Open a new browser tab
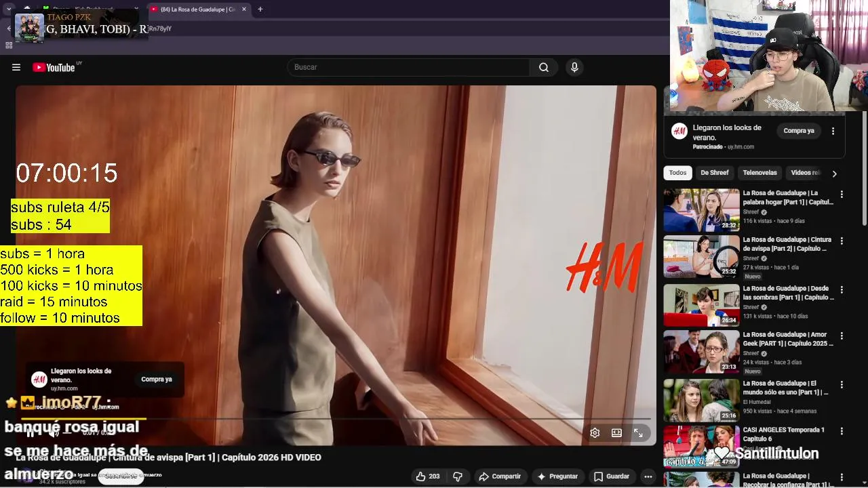 [260, 9]
